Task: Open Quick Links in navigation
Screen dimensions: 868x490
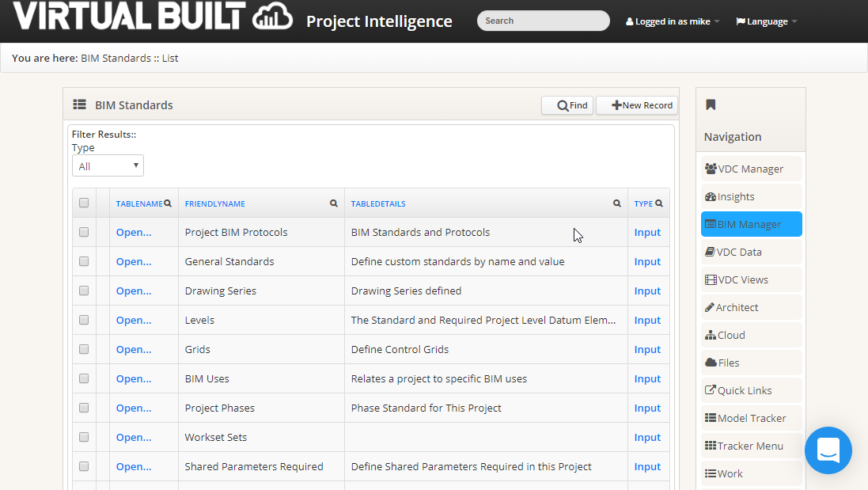Action: point(751,390)
